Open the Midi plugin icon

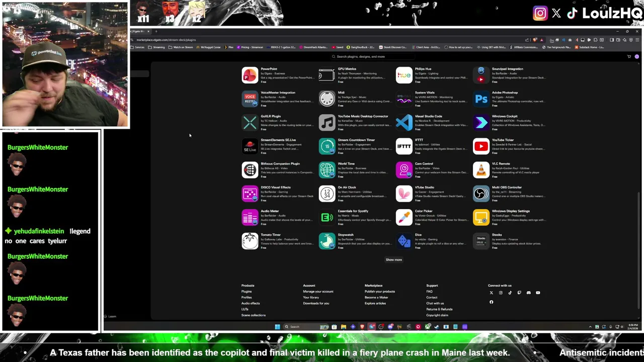coord(327,99)
